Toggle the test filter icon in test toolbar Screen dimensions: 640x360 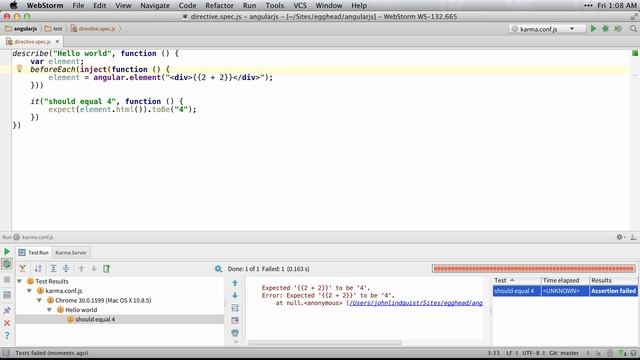click(x=22, y=269)
